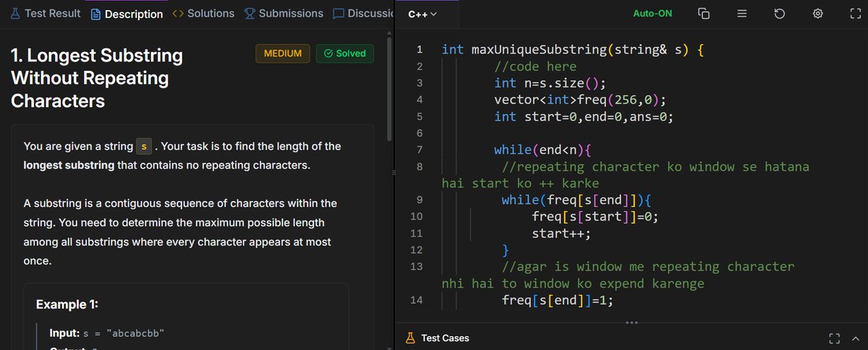Expand Test Cases panel to fullscreen icon

pos(834,338)
